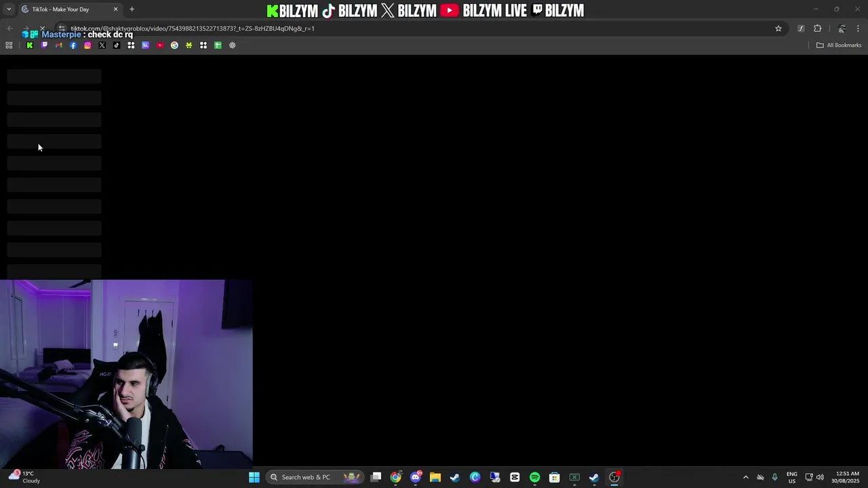868x488 pixels.
Task: Open the ChatGPT bookmark icon
Action: [232, 45]
